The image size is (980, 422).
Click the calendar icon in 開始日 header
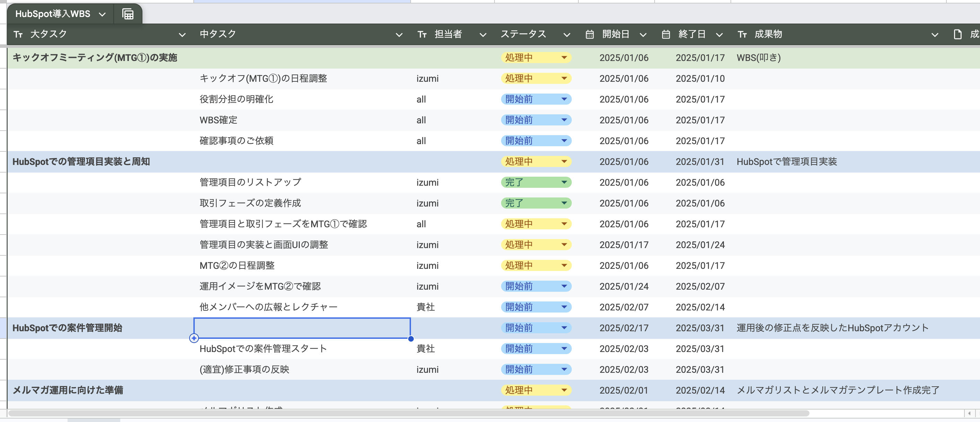(x=589, y=35)
